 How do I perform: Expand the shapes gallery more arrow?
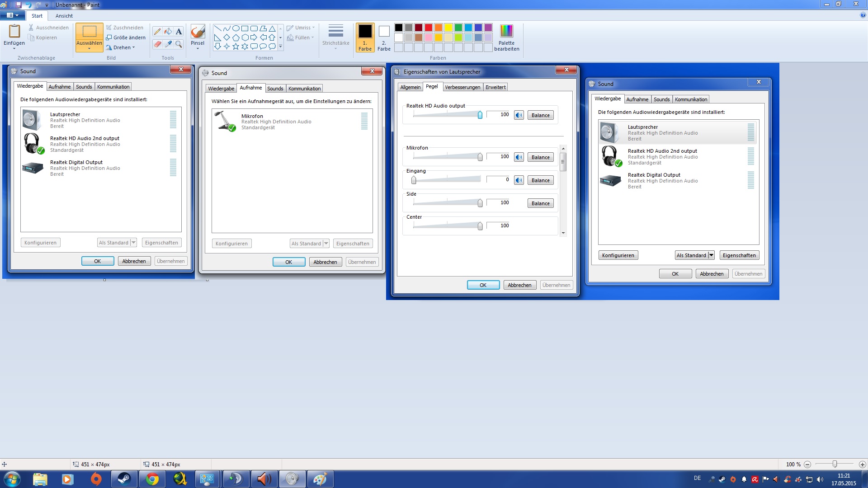coord(280,47)
